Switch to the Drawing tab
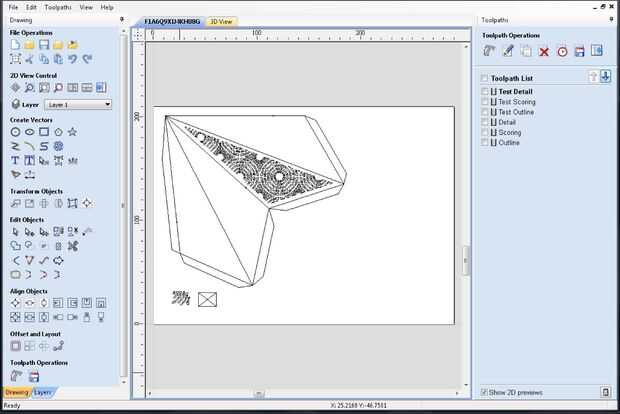This screenshot has width=620, height=414. (x=17, y=392)
